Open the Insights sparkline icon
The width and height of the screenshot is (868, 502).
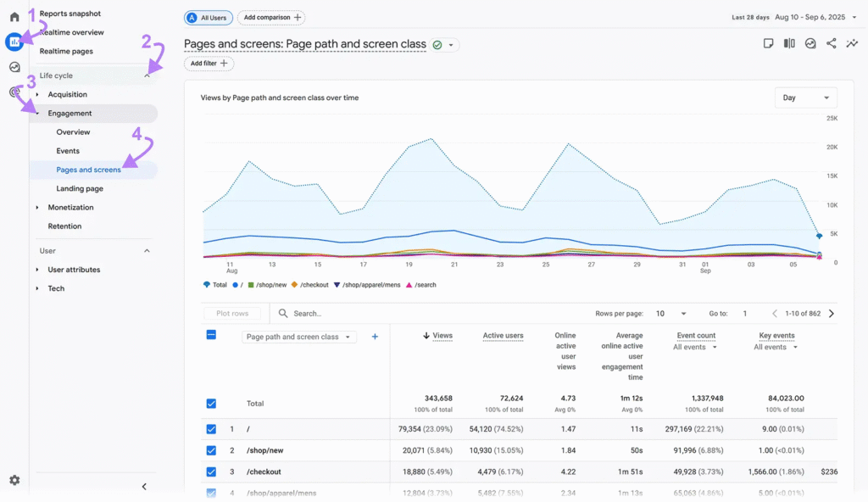851,44
